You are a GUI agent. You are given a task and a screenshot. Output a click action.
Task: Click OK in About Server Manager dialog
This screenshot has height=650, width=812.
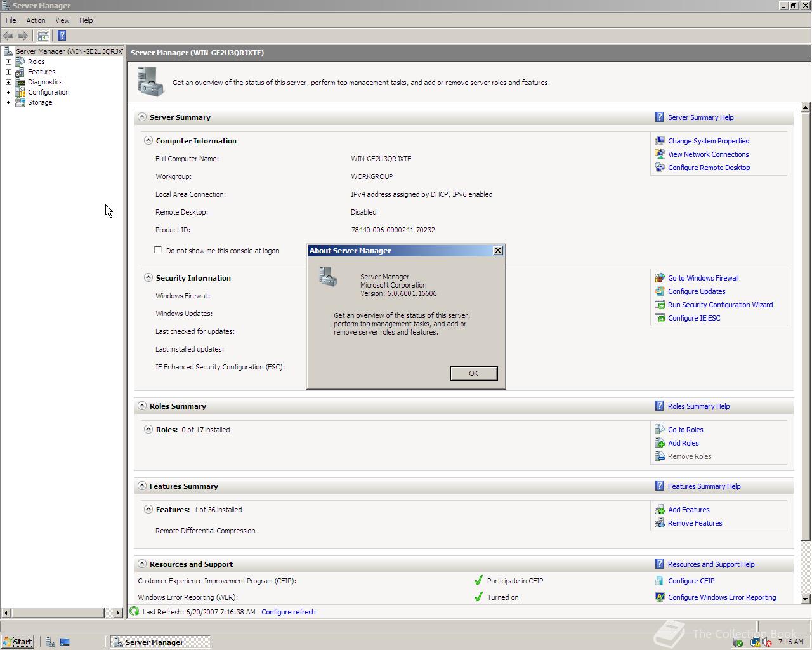tap(474, 373)
